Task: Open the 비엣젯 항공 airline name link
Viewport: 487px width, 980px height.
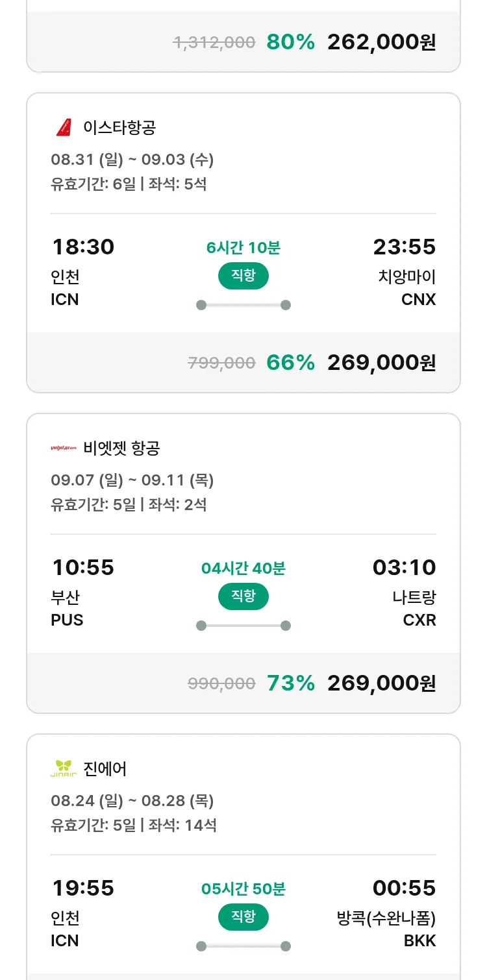Action: 121,448
